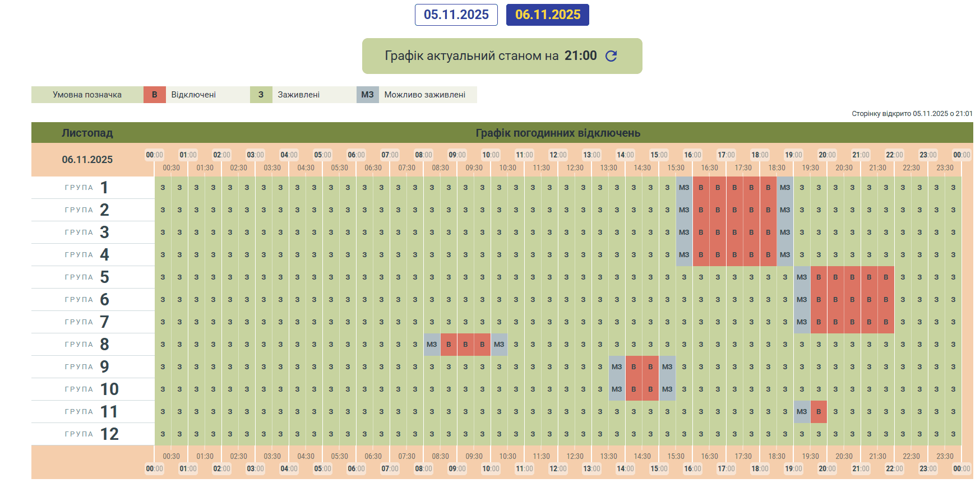This screenshot has height=483, width=980.
Task: Click Group 9's 'МЗ' cell at 15:00
Action: click(x=667, y=367)
